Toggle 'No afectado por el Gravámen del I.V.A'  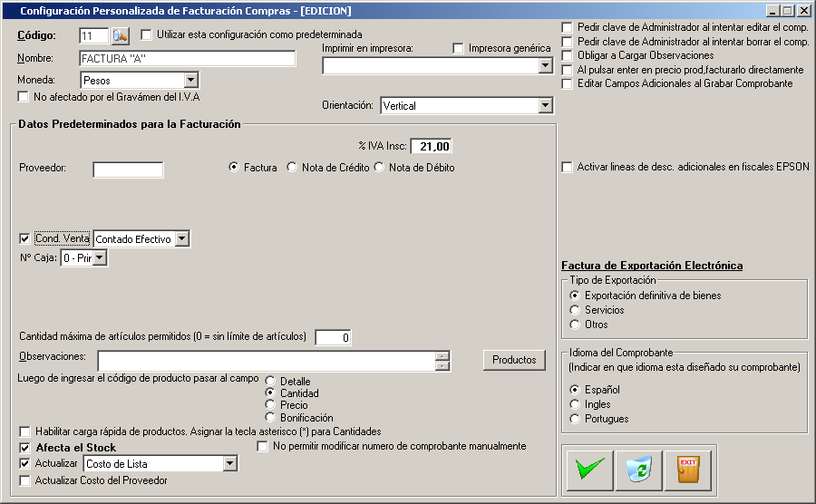click(x=23, y=97)
